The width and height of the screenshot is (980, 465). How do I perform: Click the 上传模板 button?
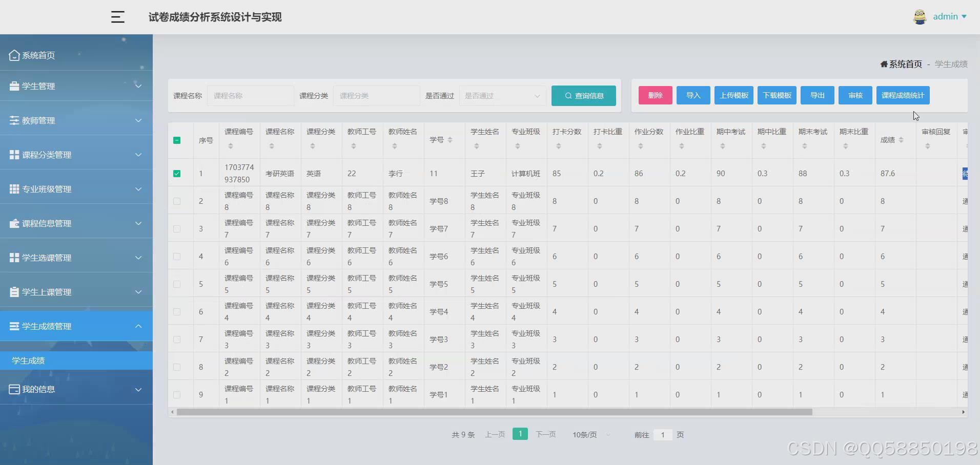(734, 95)
